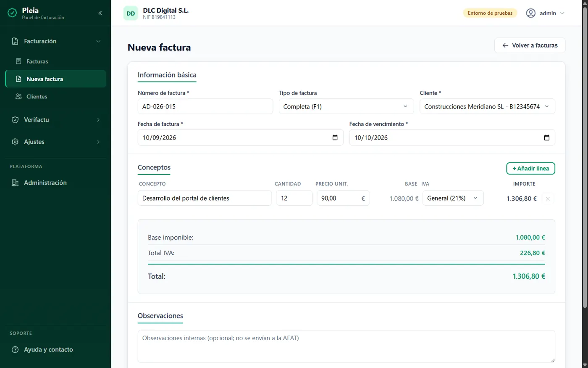Click the admin user avatar icon
Screen dimensions: 588x368
click(531, 13)
